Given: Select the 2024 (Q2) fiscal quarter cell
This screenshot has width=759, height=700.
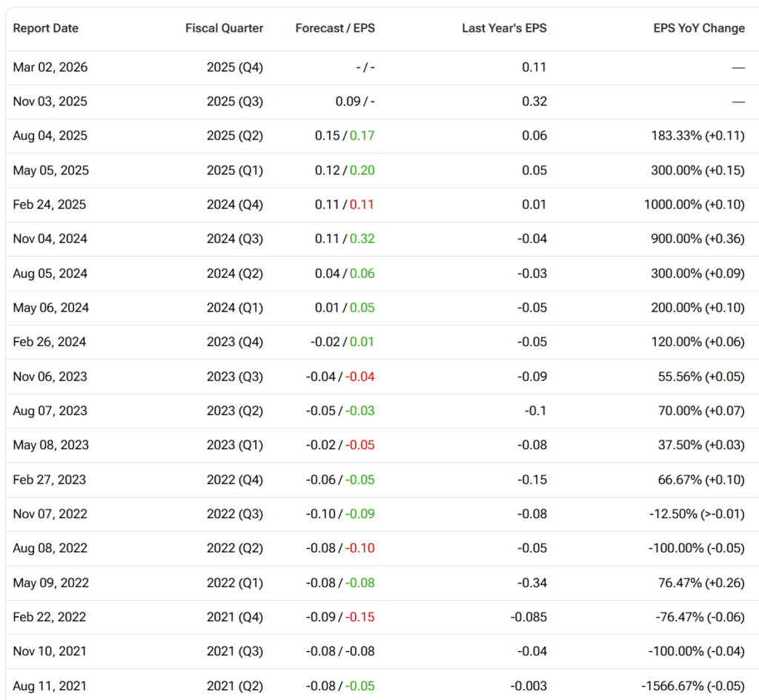Looking at the screenshot, I should [x=234, y=274].
